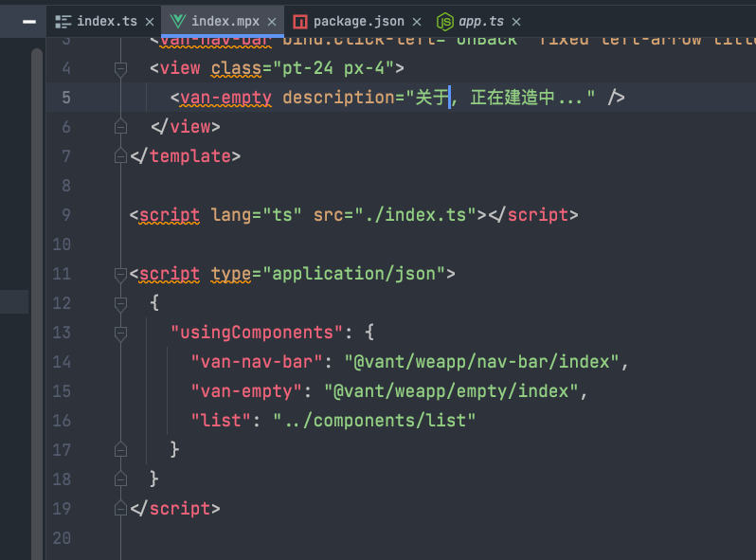Collapse the script JSON block on line 11
The height and width of the screenshot is (560, 756).
click(x=120, y=275)
